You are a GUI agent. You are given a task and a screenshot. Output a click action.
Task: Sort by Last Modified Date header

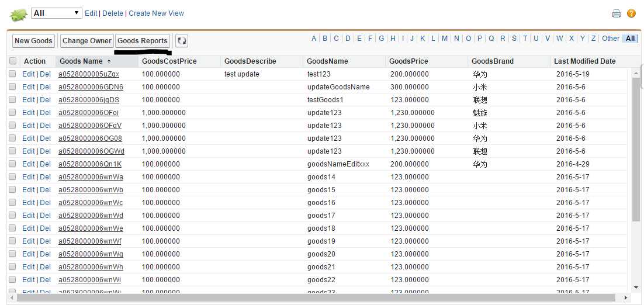(585, 61)
